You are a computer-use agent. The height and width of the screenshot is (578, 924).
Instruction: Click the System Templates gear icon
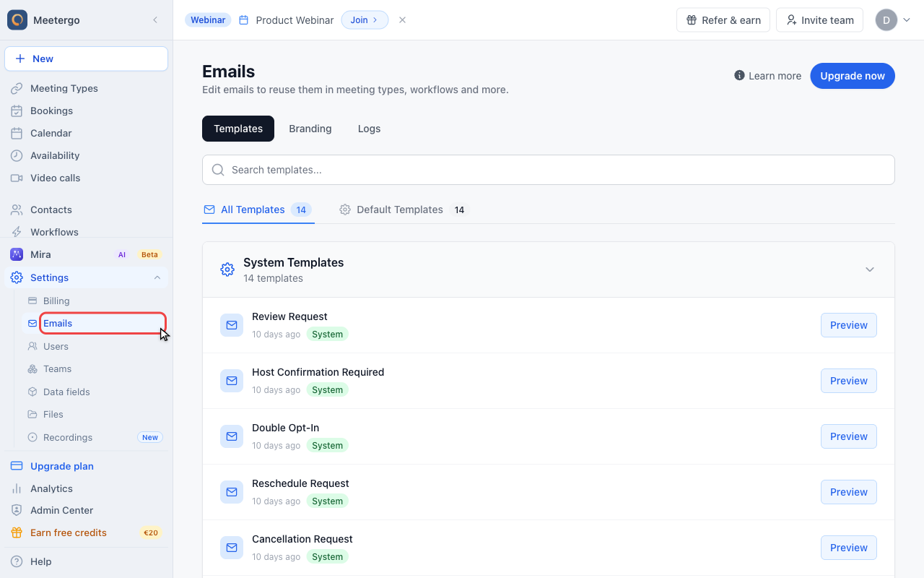pyautogui.click(x=227, y=269)
